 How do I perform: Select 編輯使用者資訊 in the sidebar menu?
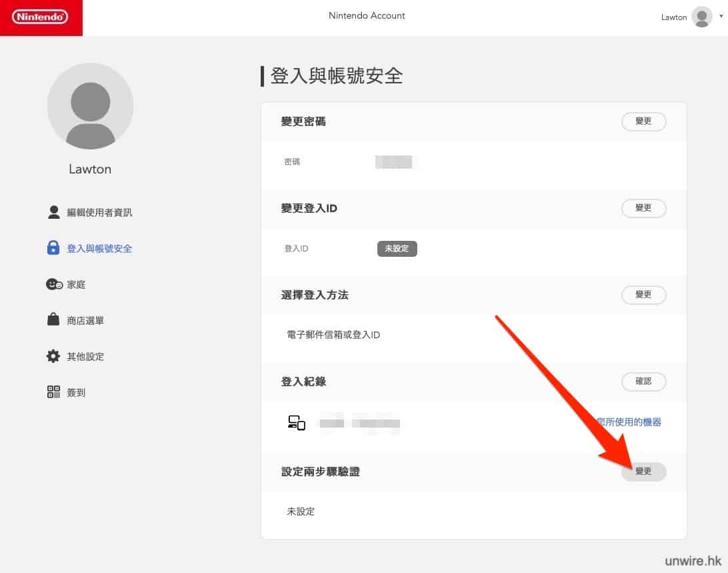99,212
